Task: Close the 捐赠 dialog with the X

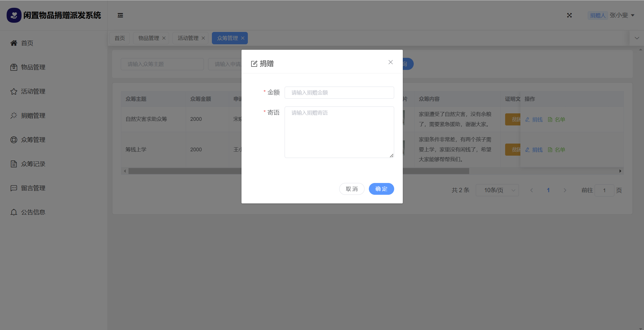Action: pyautogui.click(x=390, y=62)
